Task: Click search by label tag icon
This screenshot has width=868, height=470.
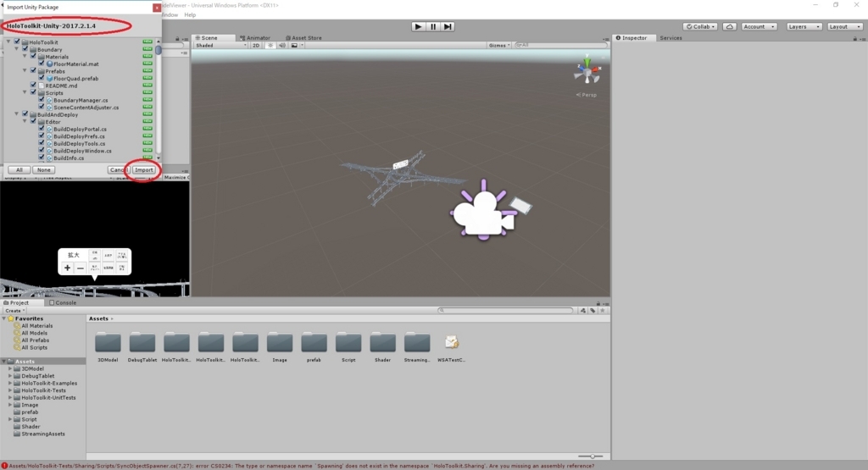Action: click(x=593, y=311)
